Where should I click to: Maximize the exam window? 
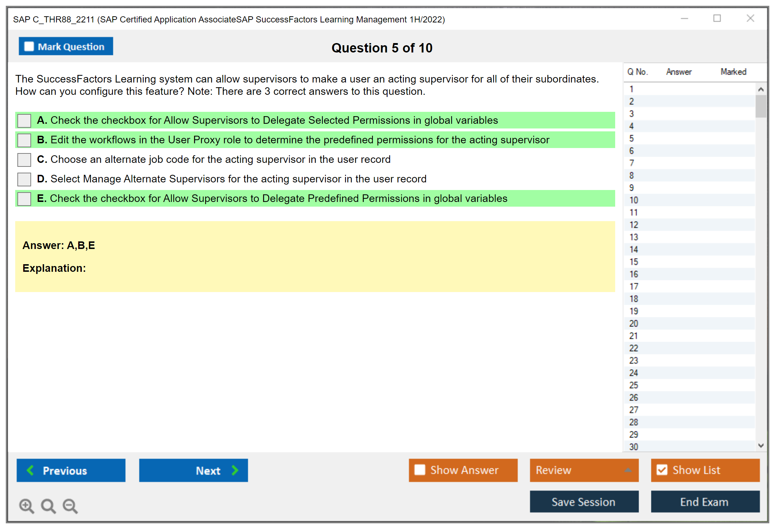pyautogui.click(x=717, y=18)
